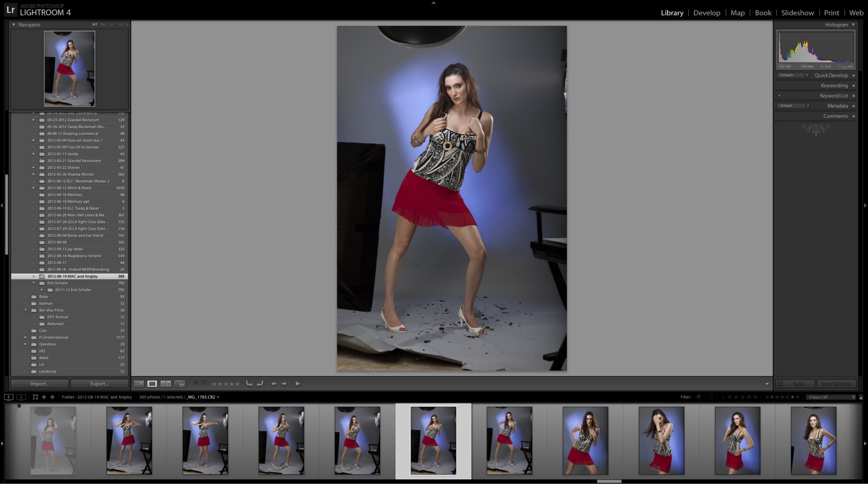868x484 pixels.
Task: Go forward in filmstrip source history
Action: pos(52,397)
